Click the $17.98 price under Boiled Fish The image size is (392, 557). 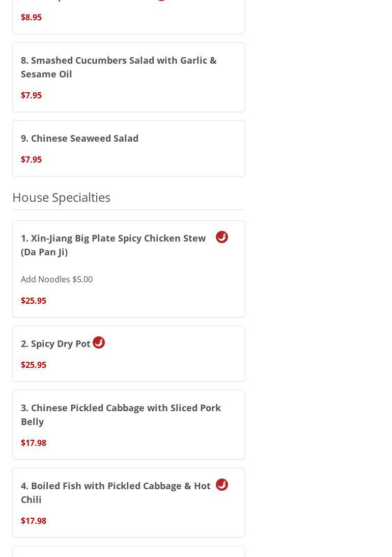click(34, 521)
